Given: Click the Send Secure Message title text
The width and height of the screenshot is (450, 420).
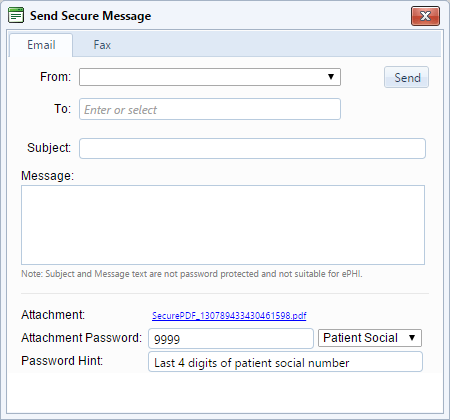Looking at the screenshot, I should [x=90, y=16].
